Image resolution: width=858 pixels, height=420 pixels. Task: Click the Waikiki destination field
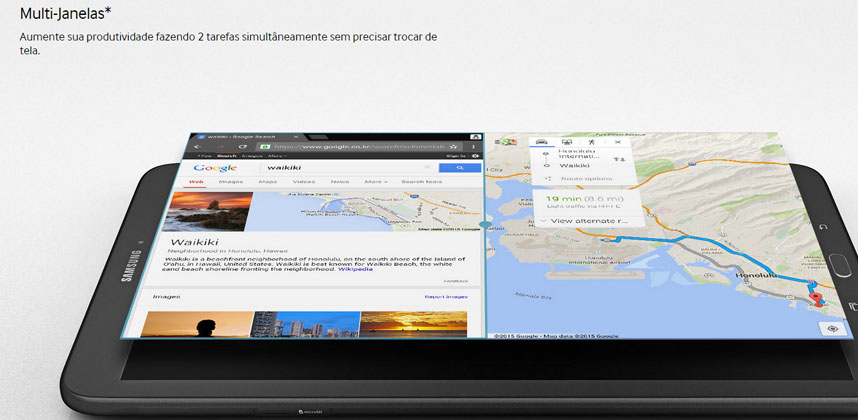pyautogui.click(x=575, y=165)
